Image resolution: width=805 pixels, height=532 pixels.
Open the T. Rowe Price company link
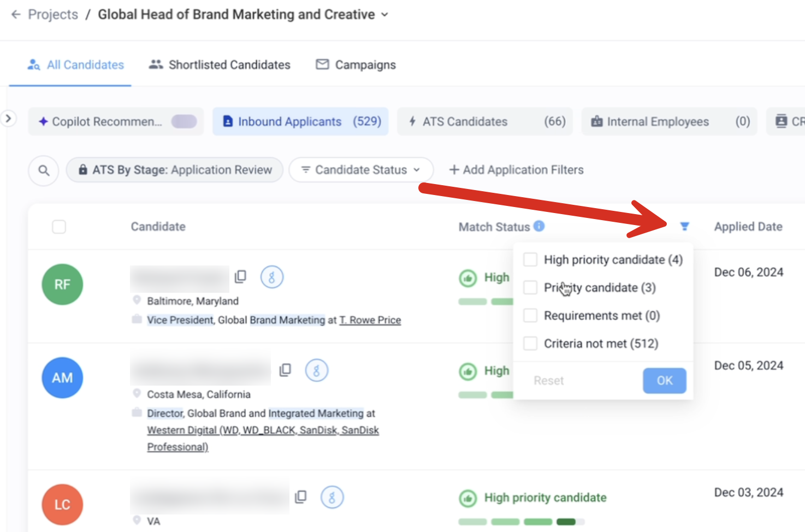tap(370, 320)
